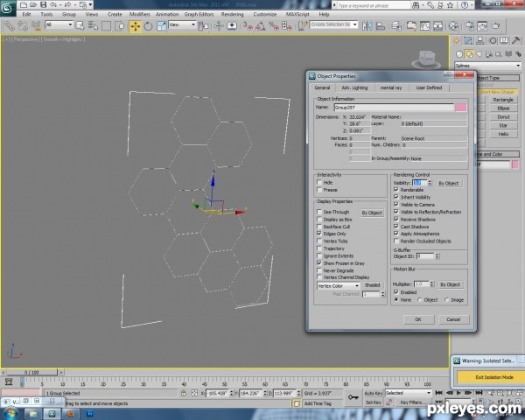The width and height of the screenshot is (525, 420).
Task: Select the Select and Link tool
Action: pyautogui.click(x=9, y=25)
